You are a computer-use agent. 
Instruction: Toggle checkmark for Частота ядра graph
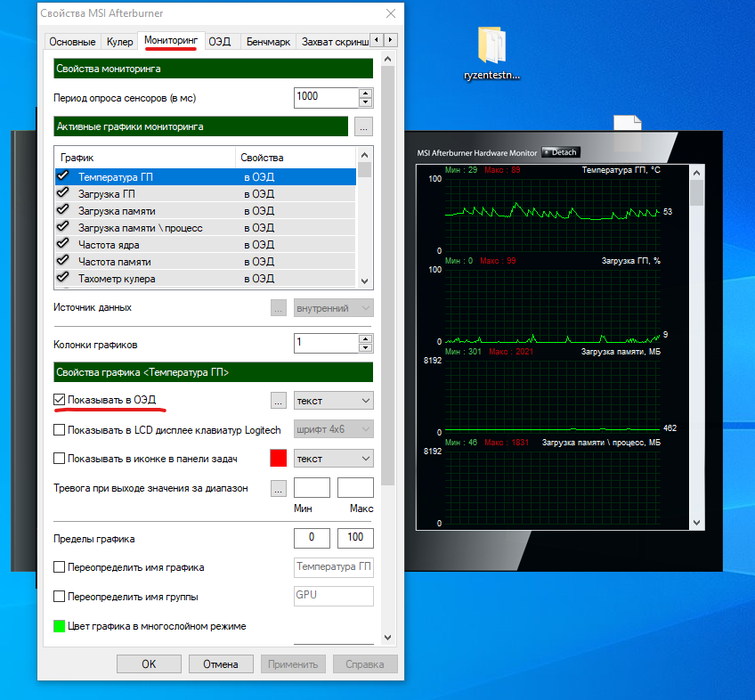pyautogui.click(x=63, y=244)
